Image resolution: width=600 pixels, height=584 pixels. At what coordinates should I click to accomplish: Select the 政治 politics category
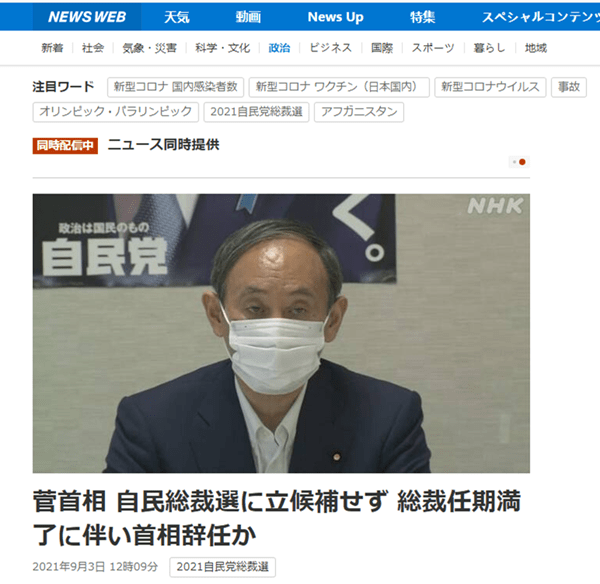(x=279, y=48)
